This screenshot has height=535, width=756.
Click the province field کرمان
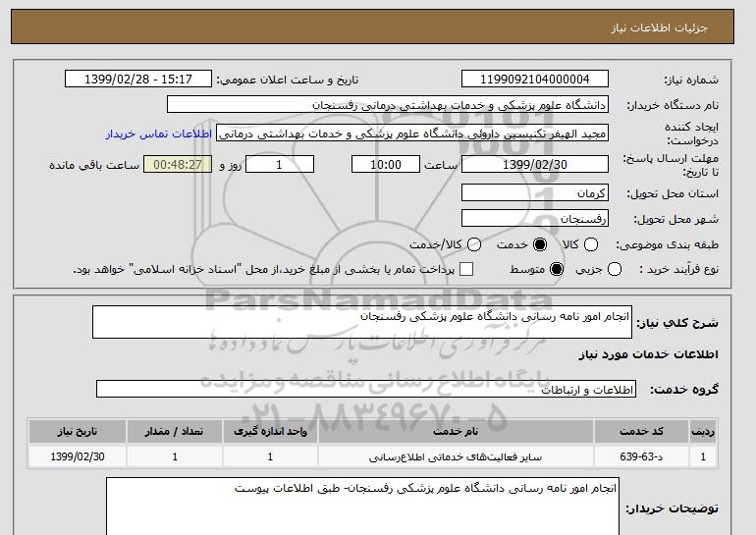[x=535, y=192]
